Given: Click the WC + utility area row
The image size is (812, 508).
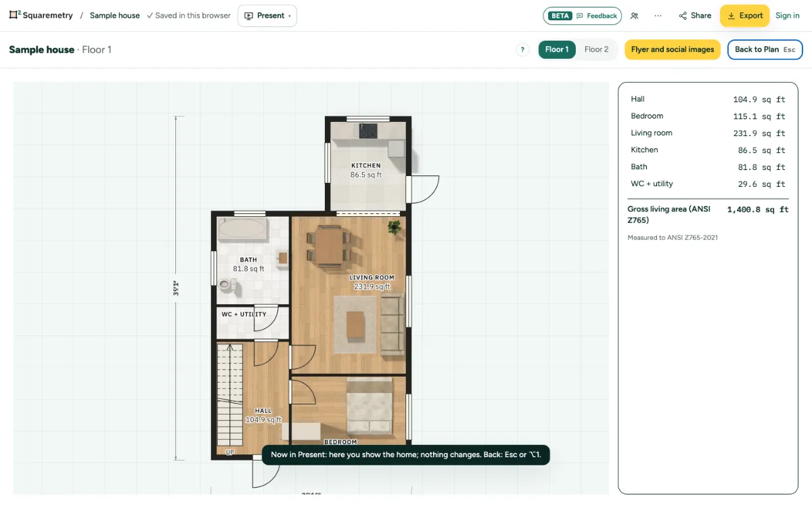Looking at the screenshot, I should click(x=708, y=184).
